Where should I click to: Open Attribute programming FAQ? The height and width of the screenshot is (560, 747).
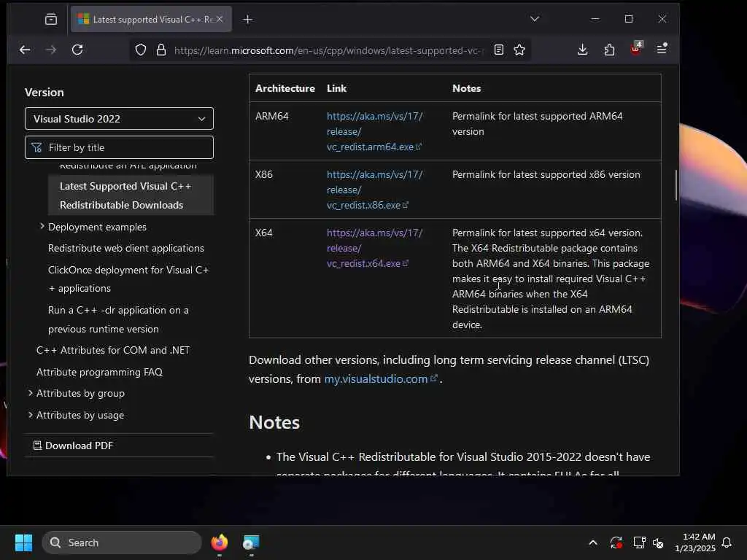[99, 372]
